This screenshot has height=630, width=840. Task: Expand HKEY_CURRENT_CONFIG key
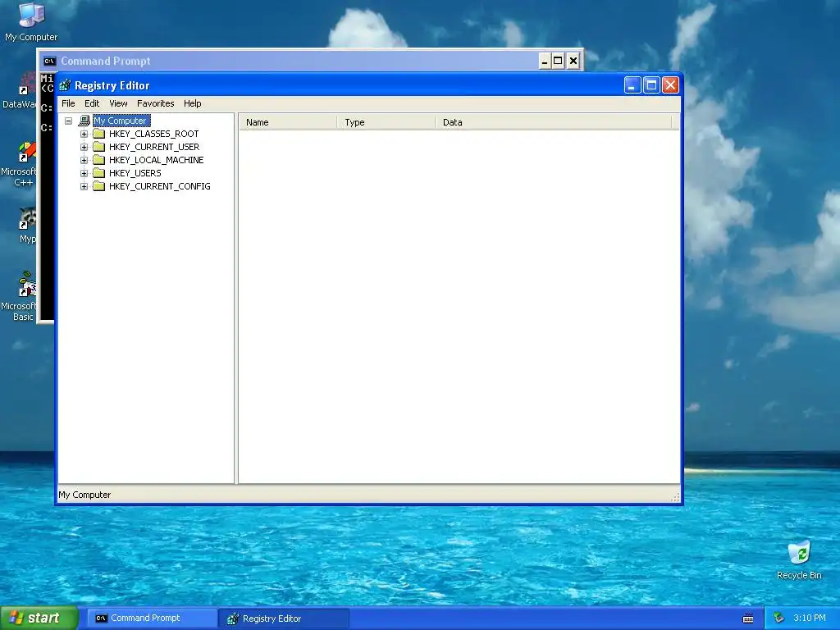(84, 186)
